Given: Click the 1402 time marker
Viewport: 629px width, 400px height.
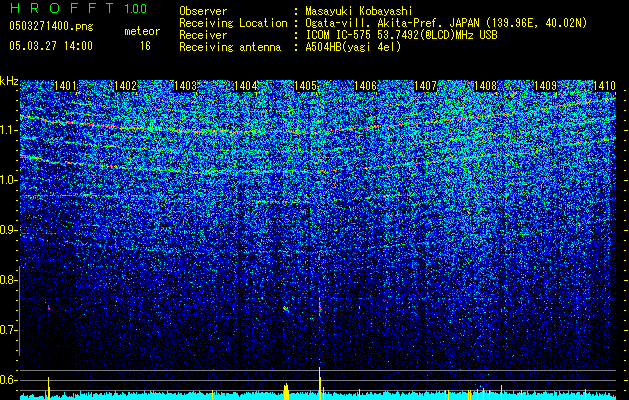Looking at the screenshot, I should [125, 86].
